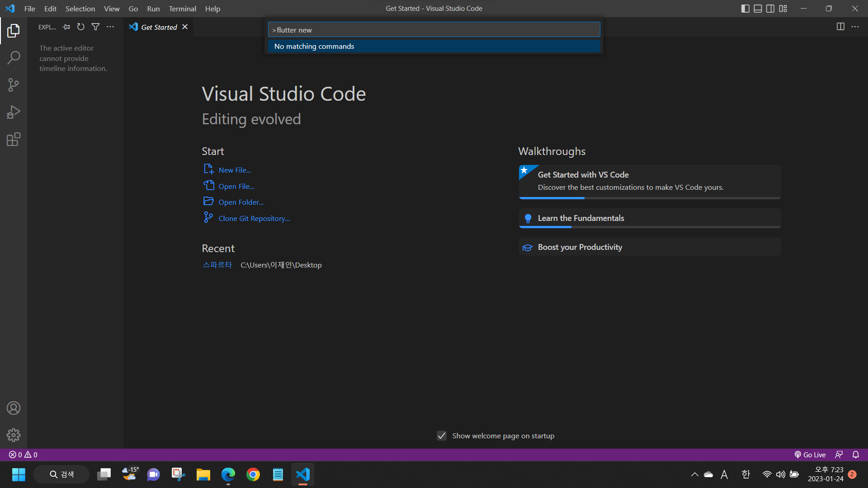Image resolution: width=868 pixels, height=488 pixels.
Task: Open Notepad from the taskbar
Action: [278, 474]
